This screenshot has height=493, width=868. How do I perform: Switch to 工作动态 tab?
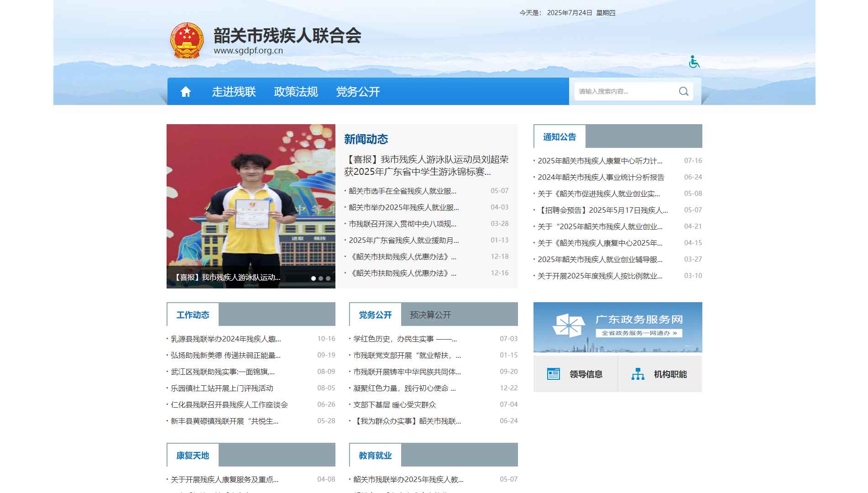pos(193,315)
